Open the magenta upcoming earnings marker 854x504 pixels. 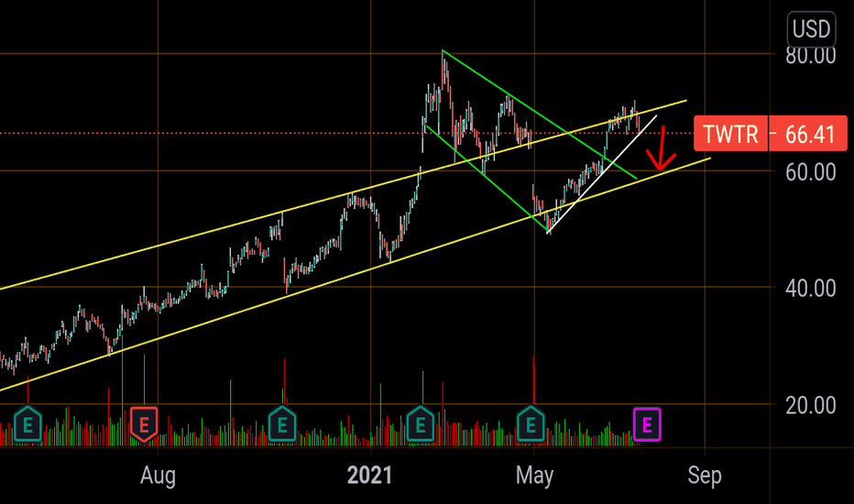(x=647, y=424)
